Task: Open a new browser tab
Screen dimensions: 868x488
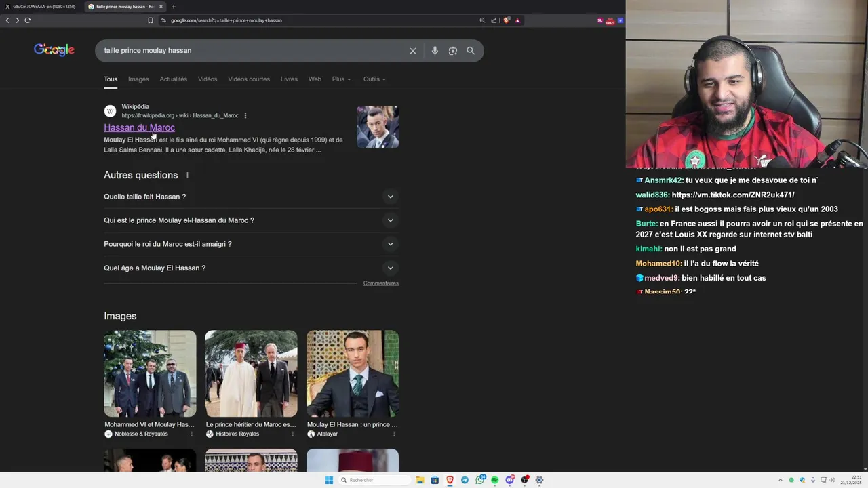Action: [x=173, y=7]
